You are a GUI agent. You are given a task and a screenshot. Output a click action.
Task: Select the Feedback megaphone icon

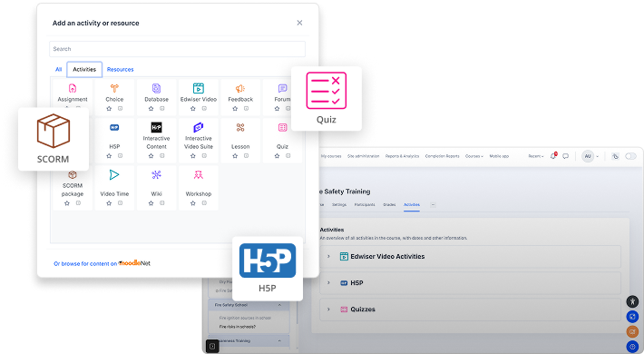point(240,88)
